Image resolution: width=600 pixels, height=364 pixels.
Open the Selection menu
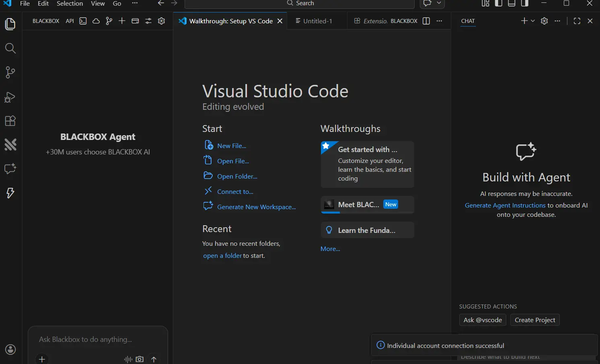[x=70, y=3]
